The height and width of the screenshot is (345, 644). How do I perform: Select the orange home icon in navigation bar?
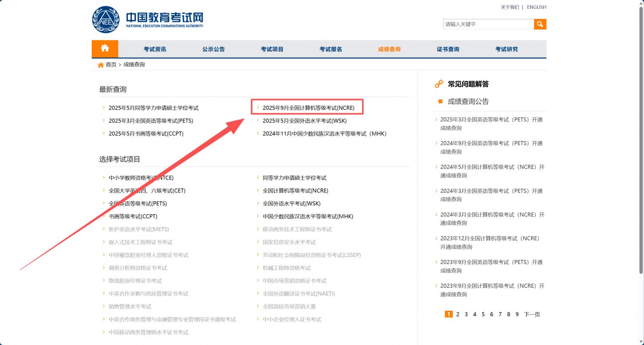pos(104,48)
